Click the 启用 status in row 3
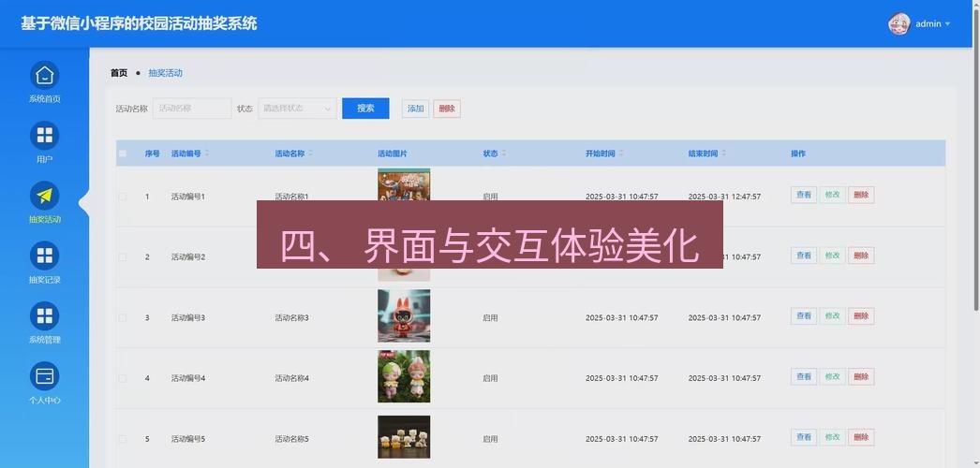 [x=490, y=317]
